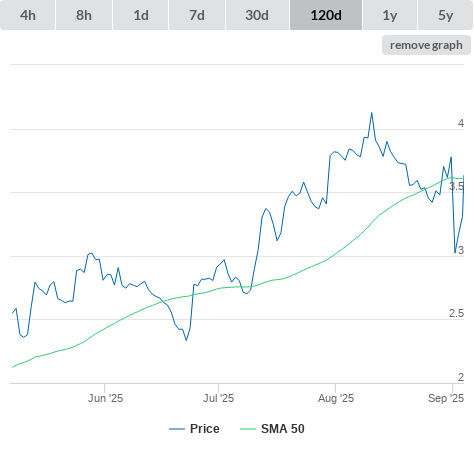
Task: Toggle the Price series in legend
Action: (194, 429)
